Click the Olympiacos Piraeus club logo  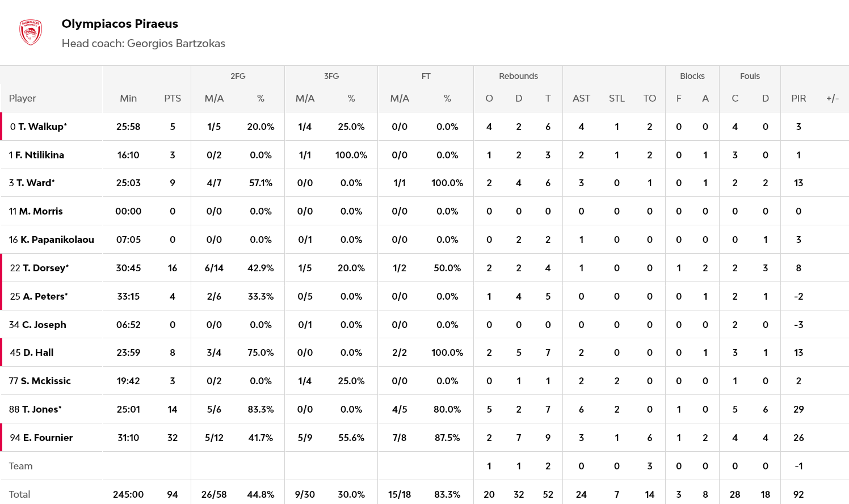pos(31,32)
